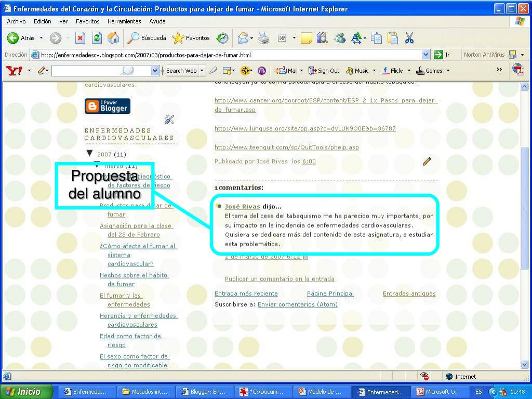Click the Norton AntiVirus icon
This screenshot has height=399, width=532.
coord(512,55)
